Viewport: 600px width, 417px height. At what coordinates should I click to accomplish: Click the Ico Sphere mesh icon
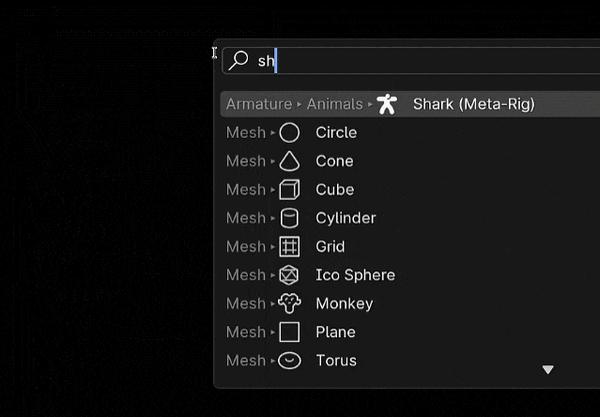point(289,275)
